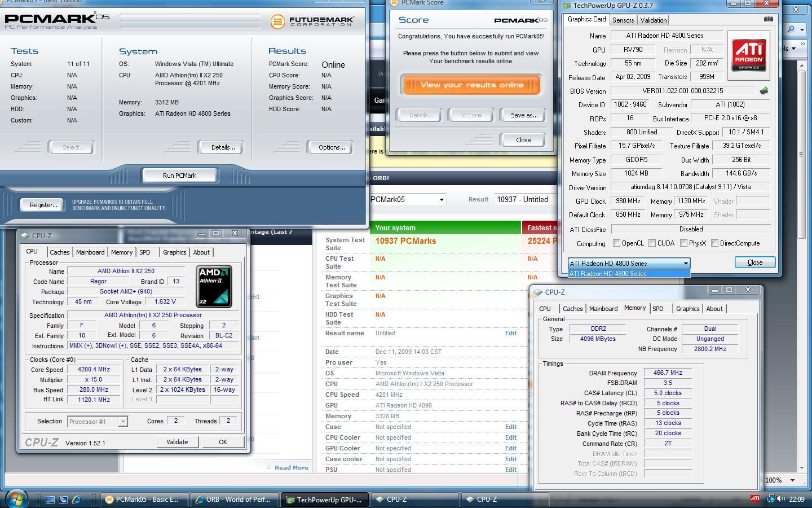Switch to the Sensors tab in GPU-Z

click(623, 20)
